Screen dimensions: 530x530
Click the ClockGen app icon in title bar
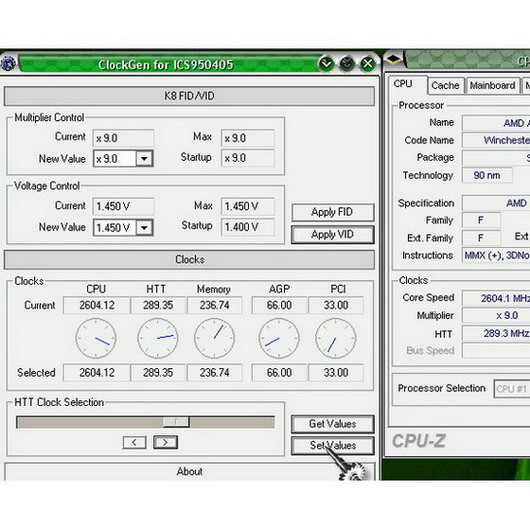(x=8, y=63)
